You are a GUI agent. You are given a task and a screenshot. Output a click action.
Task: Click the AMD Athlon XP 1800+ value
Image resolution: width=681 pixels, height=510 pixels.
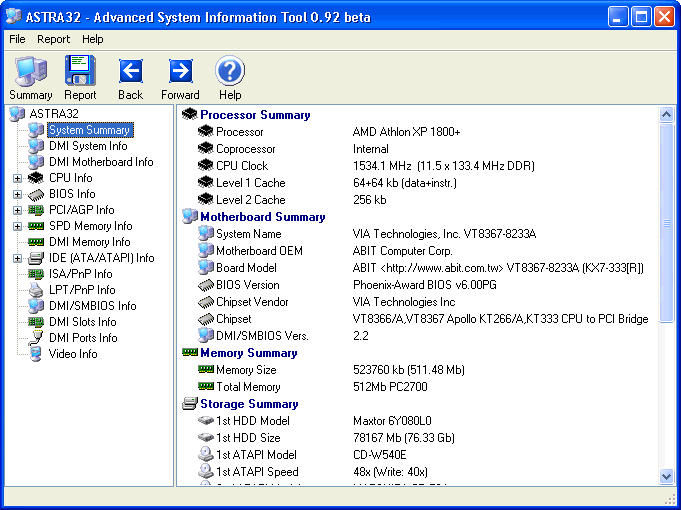tap(407, 132)
